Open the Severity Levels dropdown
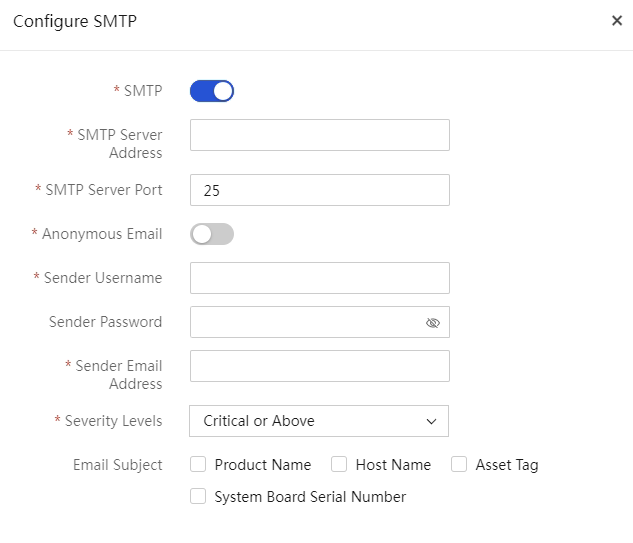Viewport: 633px width, 543px height. [x=319, y=421]
